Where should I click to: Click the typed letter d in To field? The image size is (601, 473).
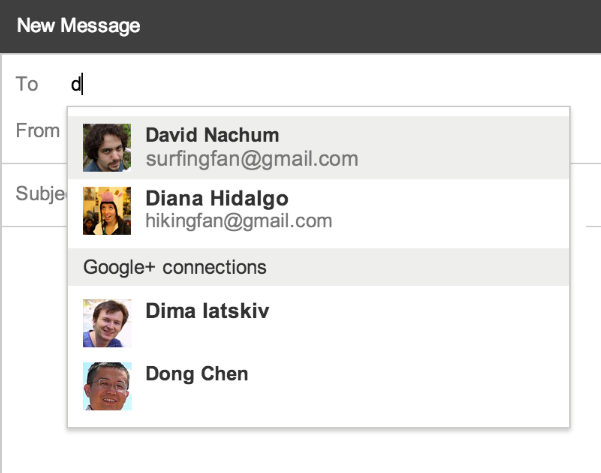tap(76, 84)
